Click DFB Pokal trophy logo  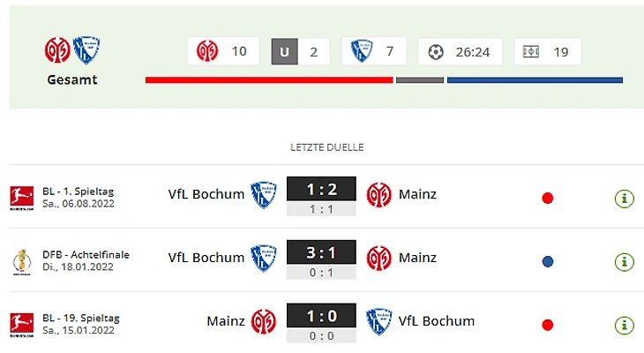click(x=16, y=261)
